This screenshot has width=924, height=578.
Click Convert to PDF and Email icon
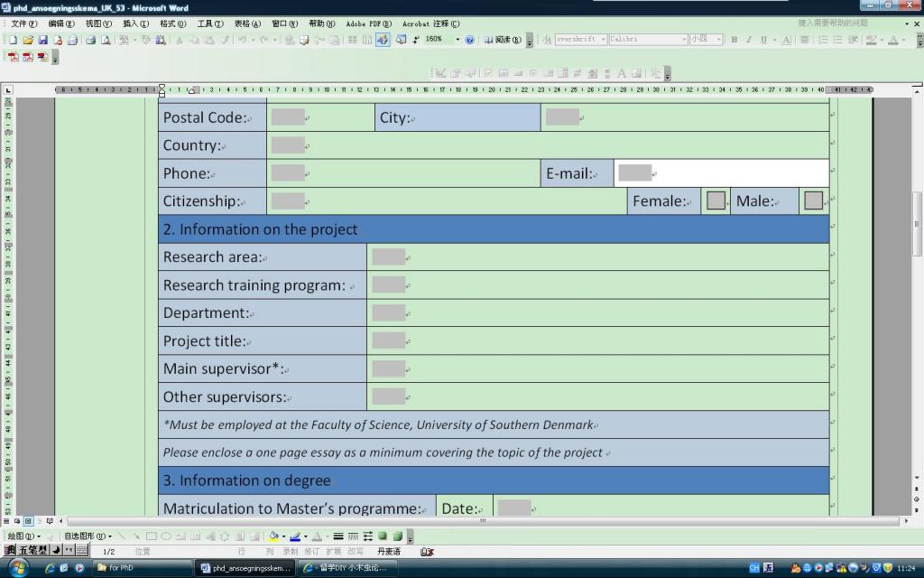tap(28, 57)
